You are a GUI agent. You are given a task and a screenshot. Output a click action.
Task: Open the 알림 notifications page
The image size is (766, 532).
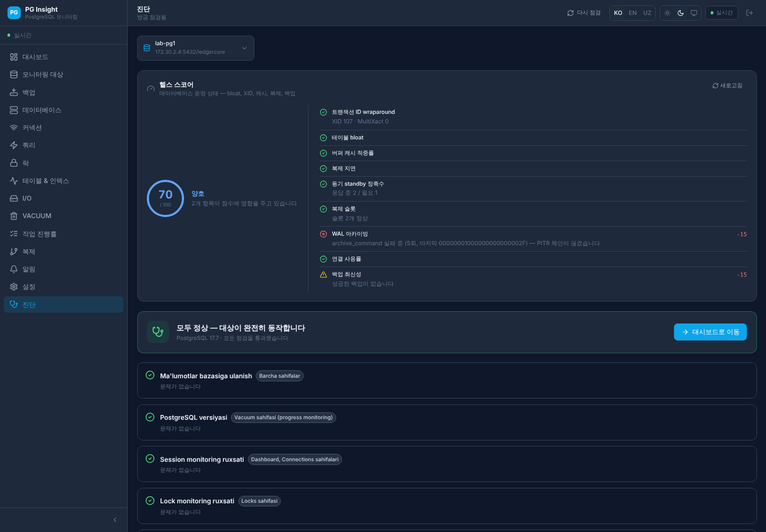click(63, 269)
